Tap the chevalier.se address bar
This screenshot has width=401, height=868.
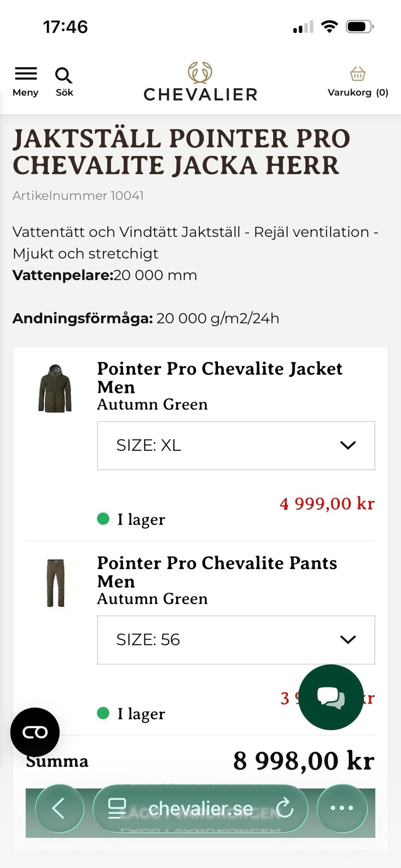click(200, 809)
